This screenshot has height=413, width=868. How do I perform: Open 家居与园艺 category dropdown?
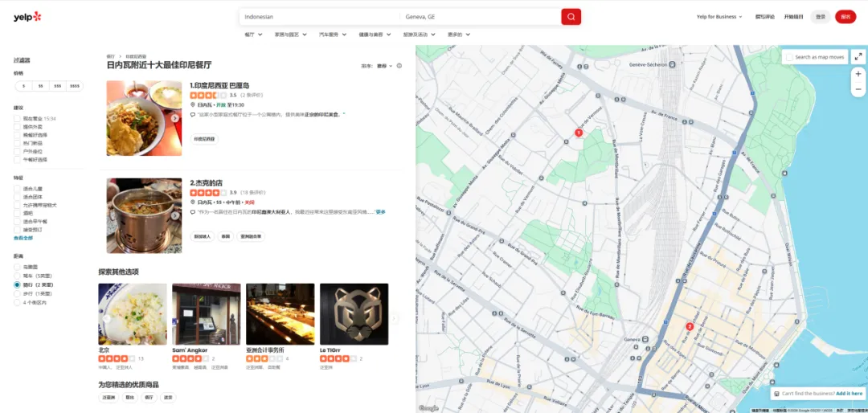[291, 35]
